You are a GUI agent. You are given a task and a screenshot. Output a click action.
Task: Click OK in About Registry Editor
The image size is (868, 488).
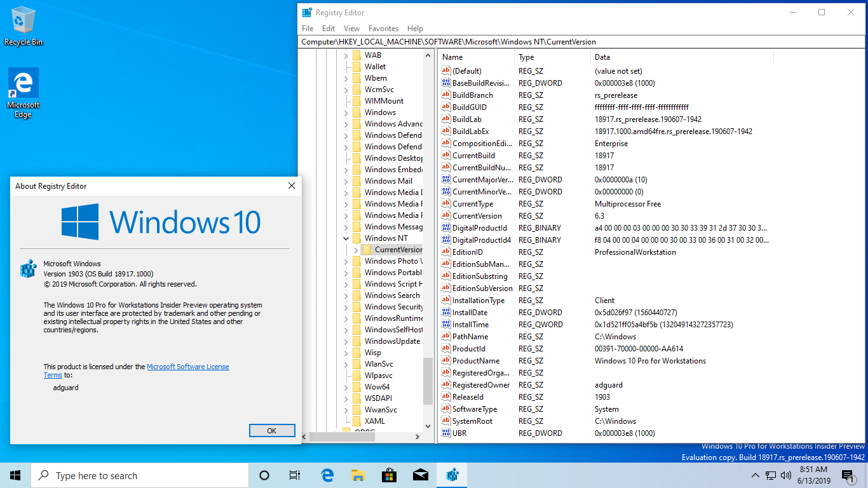point(272,431)
